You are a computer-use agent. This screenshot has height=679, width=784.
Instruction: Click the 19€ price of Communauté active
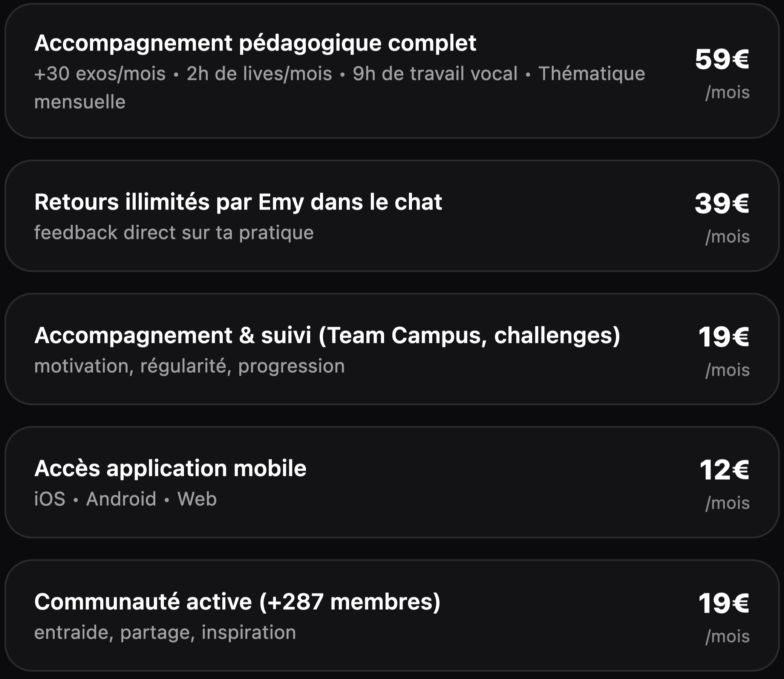coord(723,603)
